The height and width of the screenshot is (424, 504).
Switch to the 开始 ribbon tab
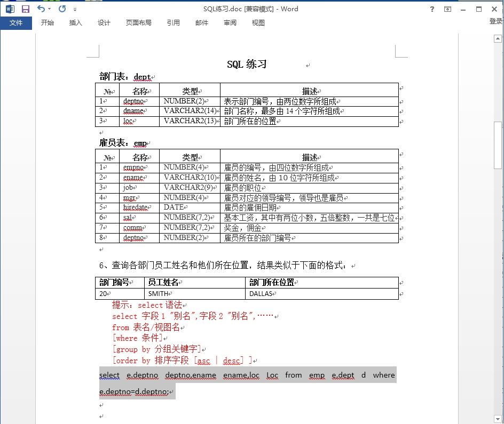pos(47,23)
